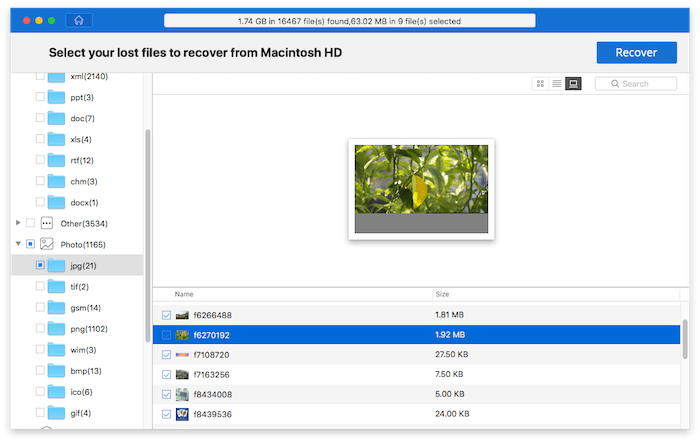Select the gsm(14) folder label
This screenshot has width=700, height=442.
click(x=86, y=308)
